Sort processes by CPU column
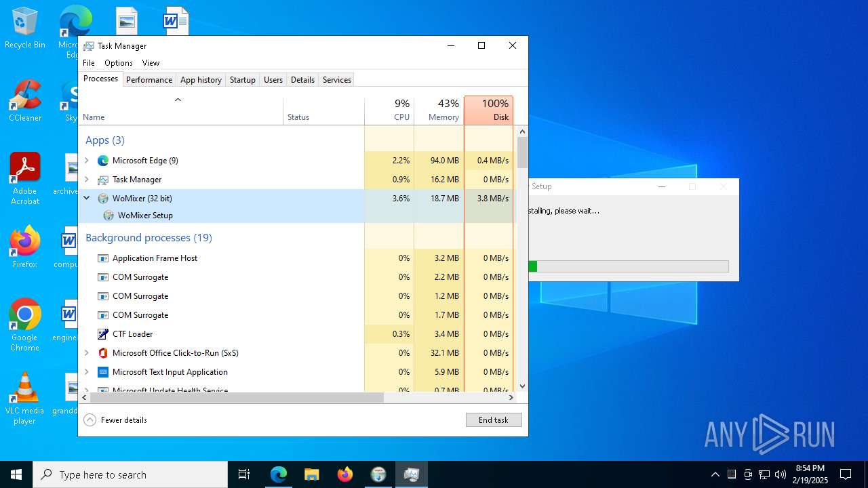This screenshot has height=488, width=868. pyautogui.click(x=389, y=110)
